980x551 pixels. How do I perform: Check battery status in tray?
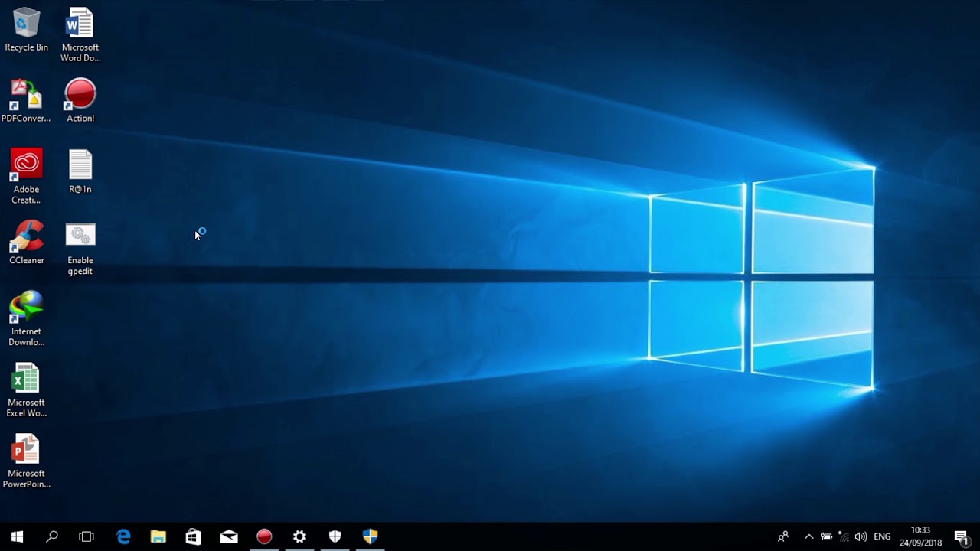(826, 536)
